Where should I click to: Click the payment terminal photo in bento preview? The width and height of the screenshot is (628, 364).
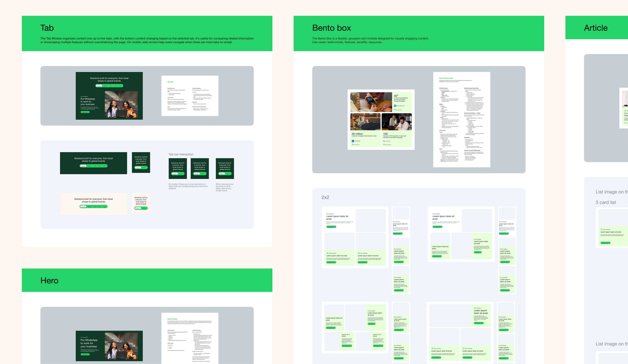pos(371,102)
